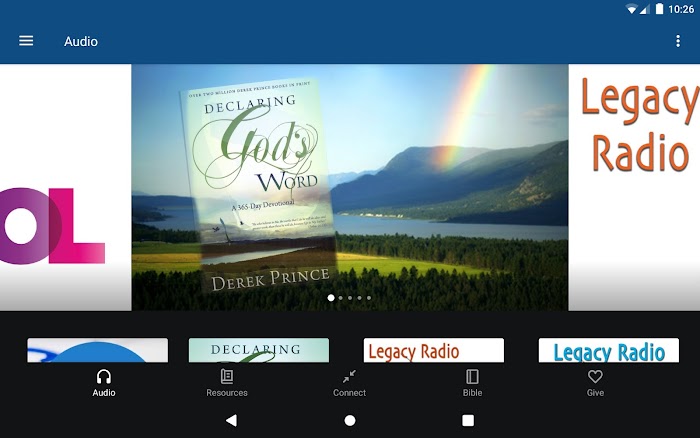Open the hamburger navigation menu
The height and width of the screenshot is (438, 700).
click(x=26, y=41)
